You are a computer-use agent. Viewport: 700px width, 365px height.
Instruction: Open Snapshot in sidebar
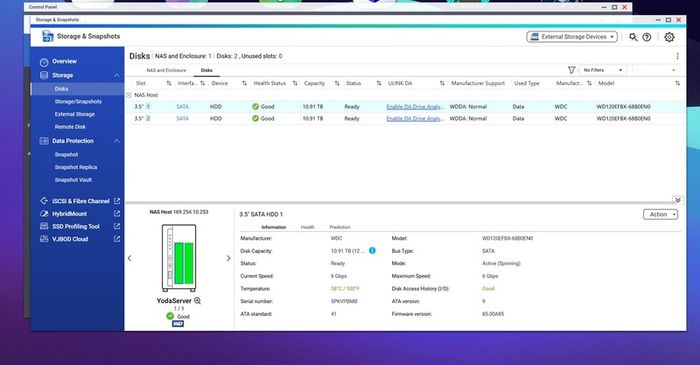66,154
